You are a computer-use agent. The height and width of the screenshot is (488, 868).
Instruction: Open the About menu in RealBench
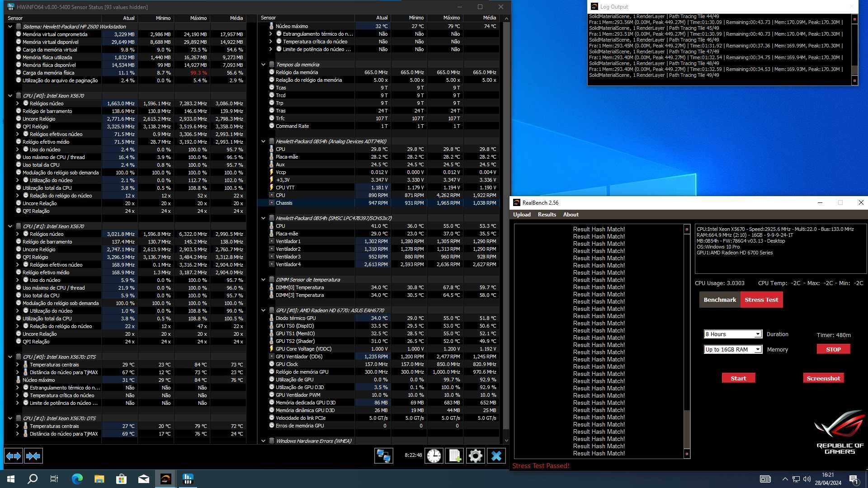click(571, 215)
